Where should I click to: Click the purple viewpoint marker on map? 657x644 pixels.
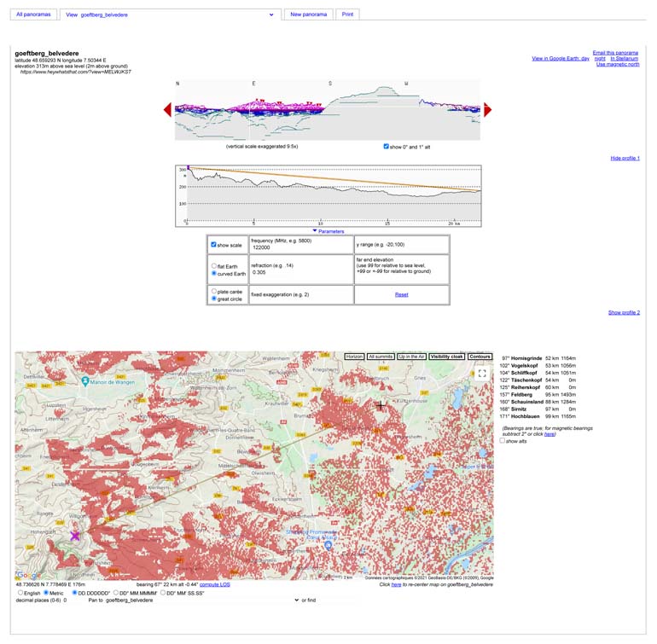point(75,535)
